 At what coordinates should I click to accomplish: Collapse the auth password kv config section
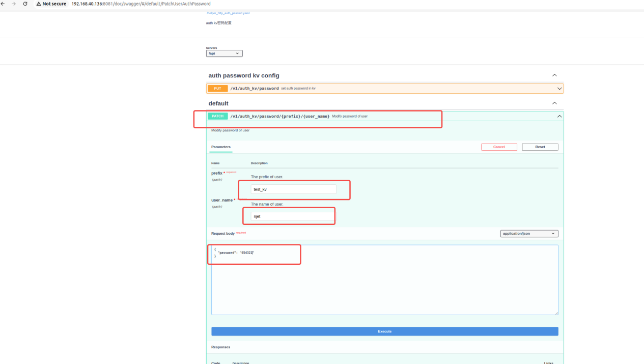pyautogui.click(x=554, y=75)
